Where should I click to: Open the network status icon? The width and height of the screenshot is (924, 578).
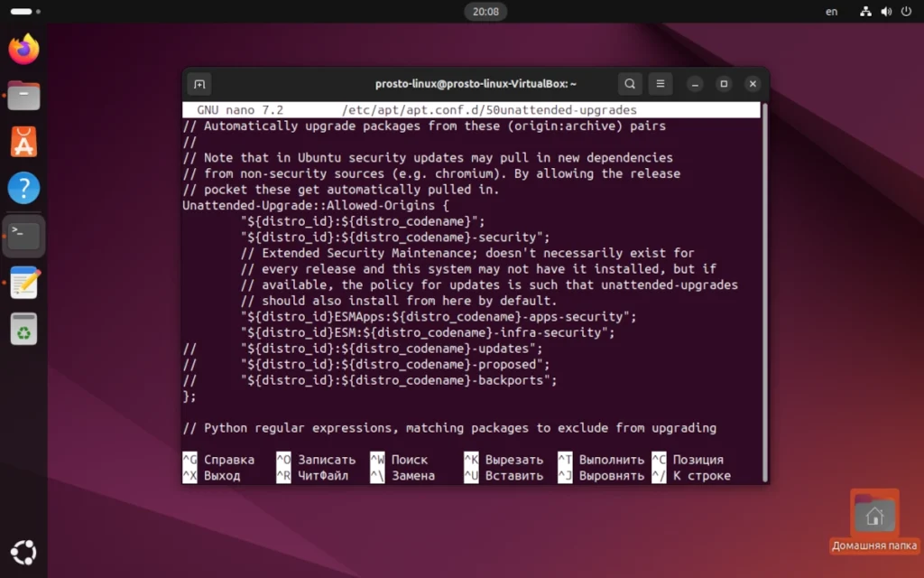coord(865,11)
